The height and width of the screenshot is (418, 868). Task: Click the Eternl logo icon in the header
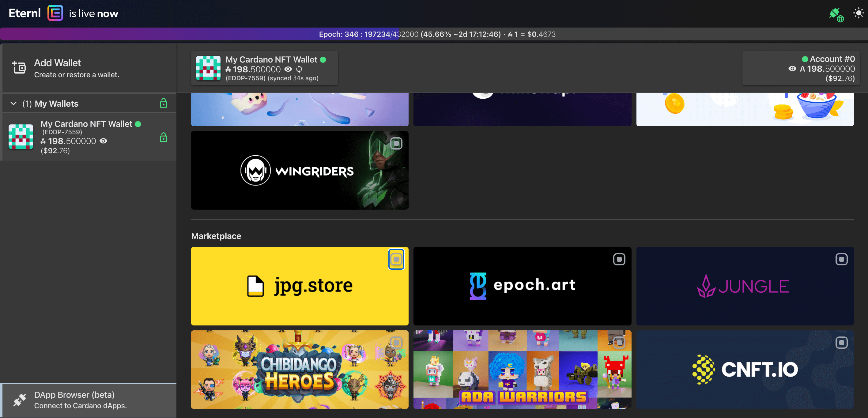[55, 13]
